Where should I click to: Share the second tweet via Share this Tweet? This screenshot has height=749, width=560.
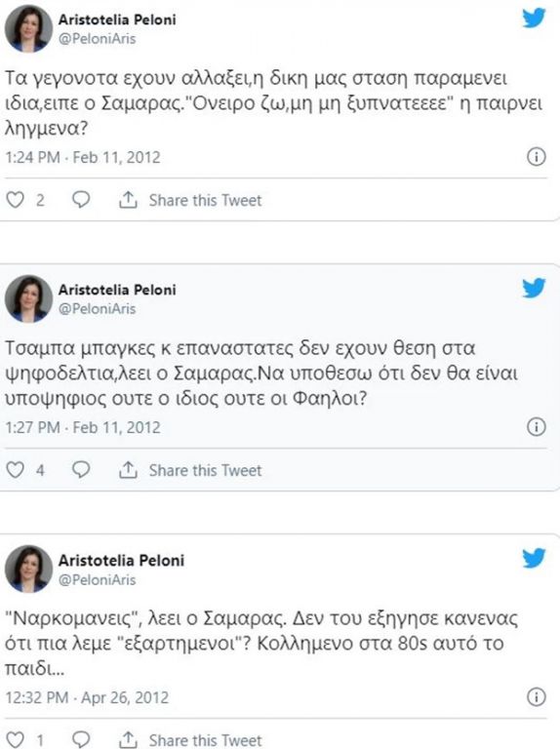[190, 470]
